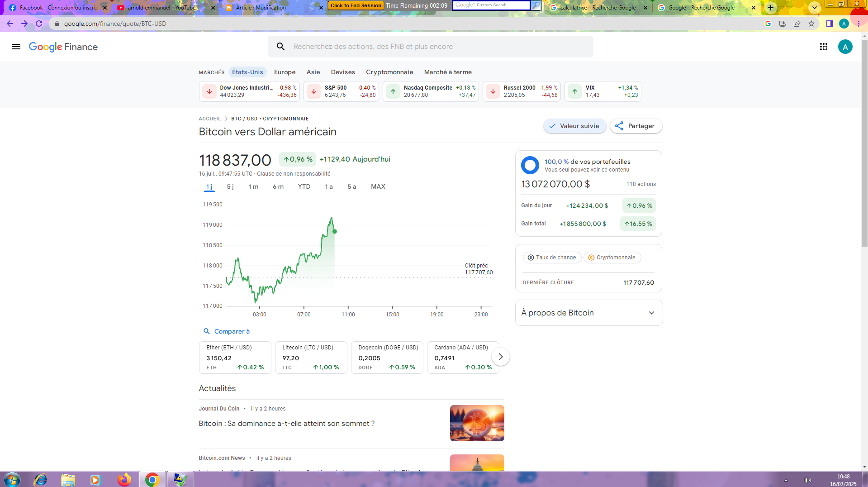868x487 pixels.
Task: Open the VIX index card
Action: tap(602, 91)
